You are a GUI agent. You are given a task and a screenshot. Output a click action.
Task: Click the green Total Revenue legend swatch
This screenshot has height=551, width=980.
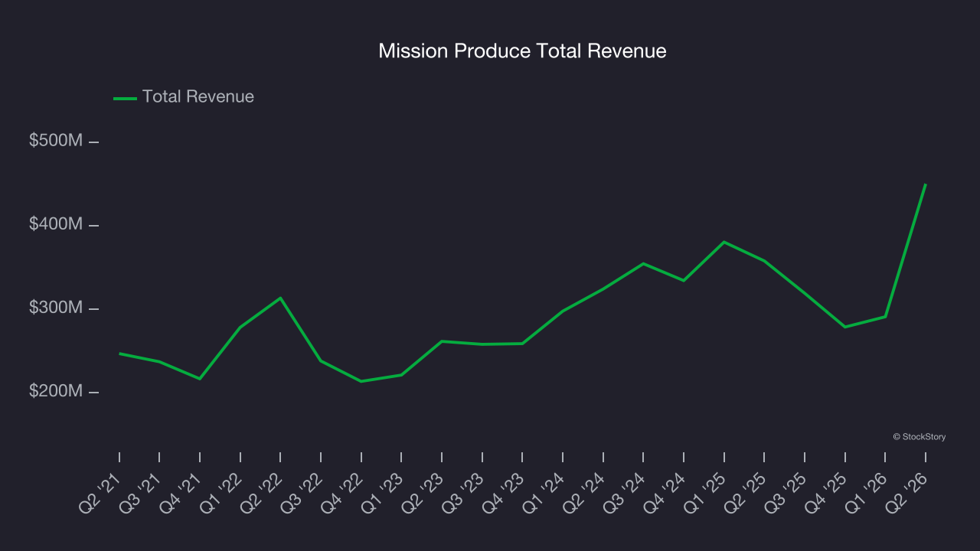125,98
